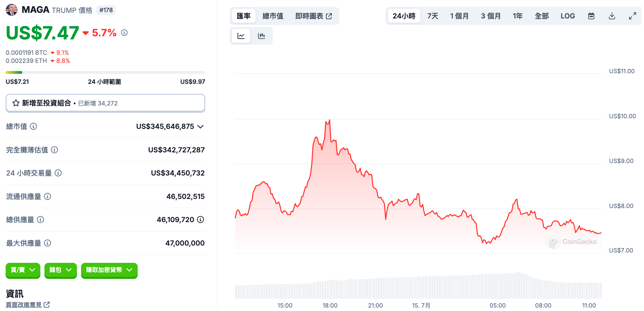Click the MAGA Trump coin logo
Viewport: 644px width, 311px height.
pyautogui.click(x=12, y=10)
